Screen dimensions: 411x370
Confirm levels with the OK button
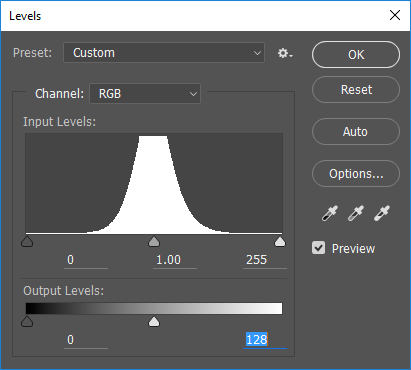click(356, 55)
